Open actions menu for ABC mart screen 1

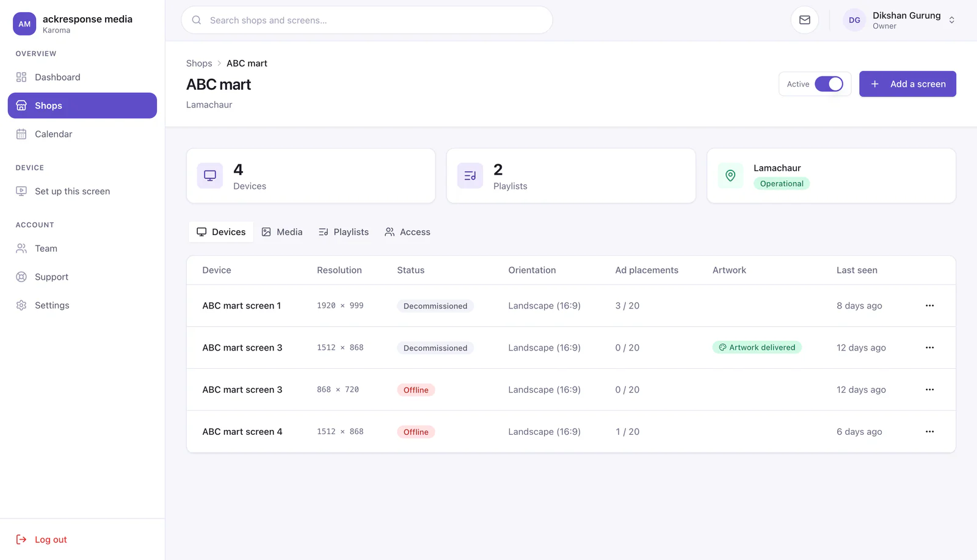point(929,305)
